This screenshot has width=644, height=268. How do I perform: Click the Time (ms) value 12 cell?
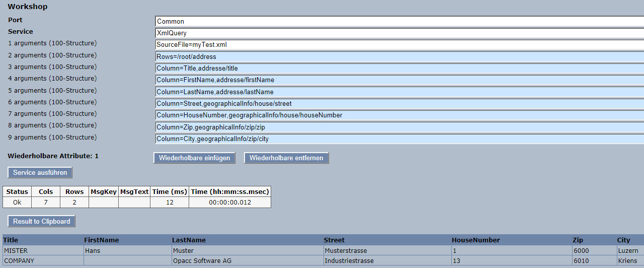170,202
